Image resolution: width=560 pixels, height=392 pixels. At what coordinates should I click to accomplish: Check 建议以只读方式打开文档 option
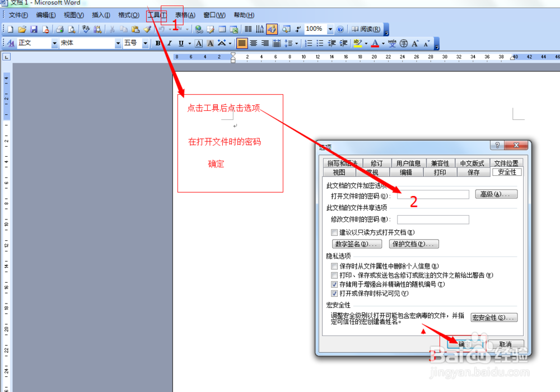pyautogui.click(x=334, y=232)
